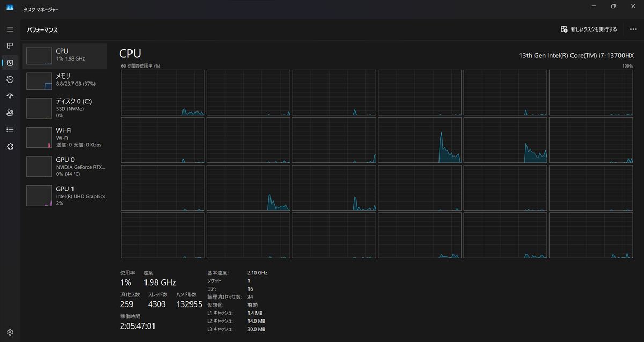Open Settings gear in sidebar
This screenshot has height=342, width=644.
pyautogui.click(x=10, y=332)
